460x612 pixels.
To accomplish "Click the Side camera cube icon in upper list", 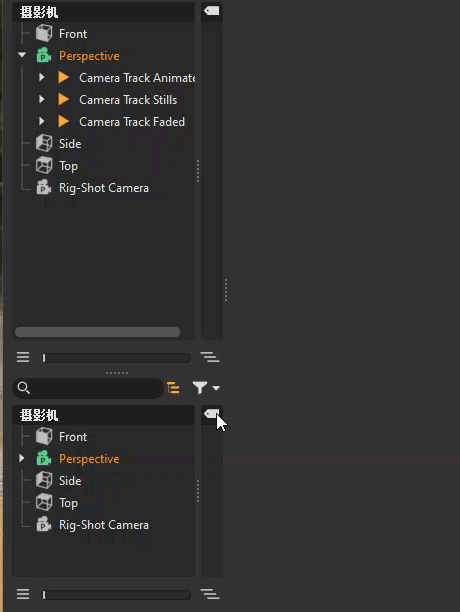I will click(44, 143).
